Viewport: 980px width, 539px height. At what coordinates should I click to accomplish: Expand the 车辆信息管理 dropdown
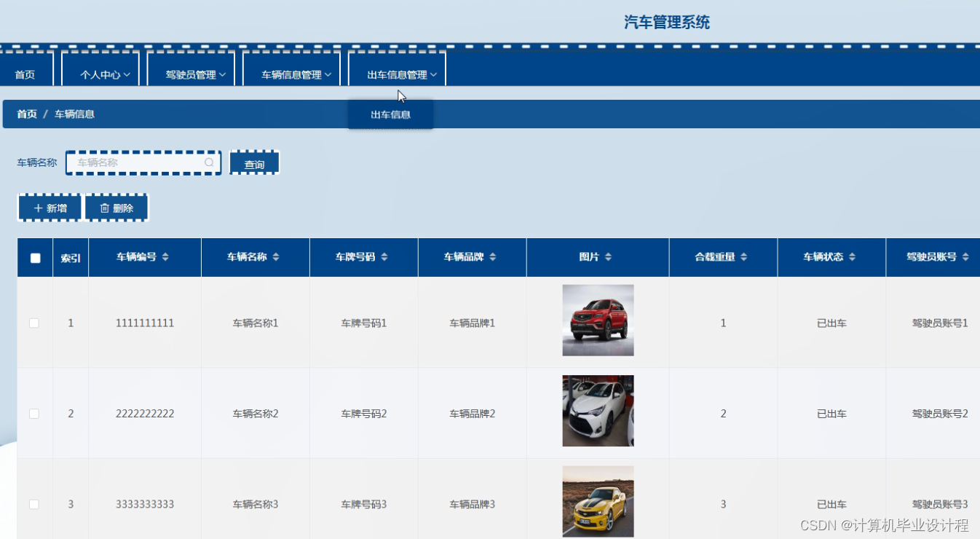[291, 72]
